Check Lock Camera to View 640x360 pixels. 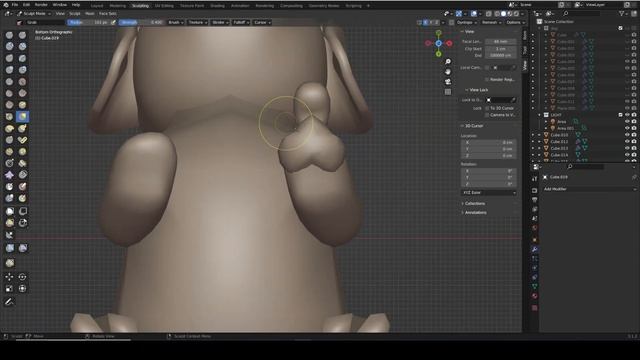point(487,115)
